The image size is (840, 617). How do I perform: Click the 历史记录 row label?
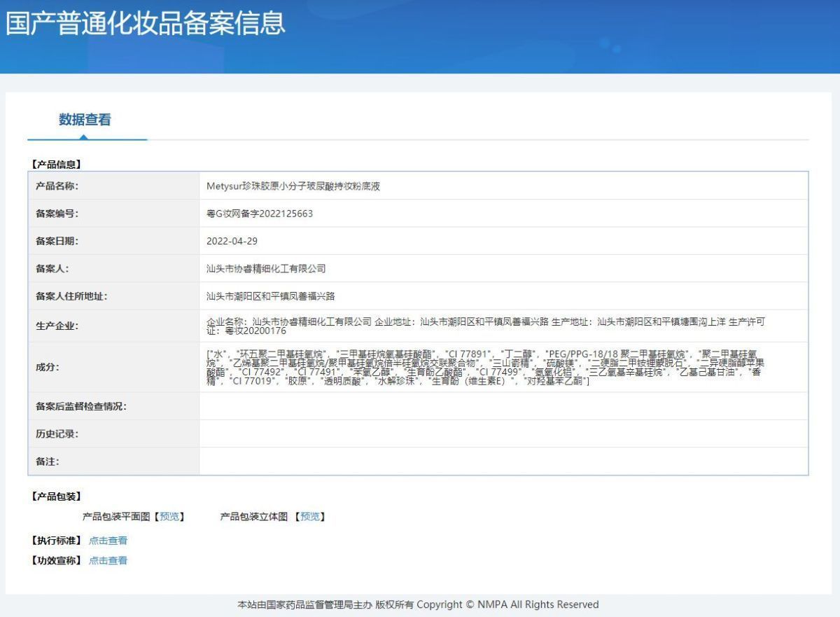tap(57, 434)
